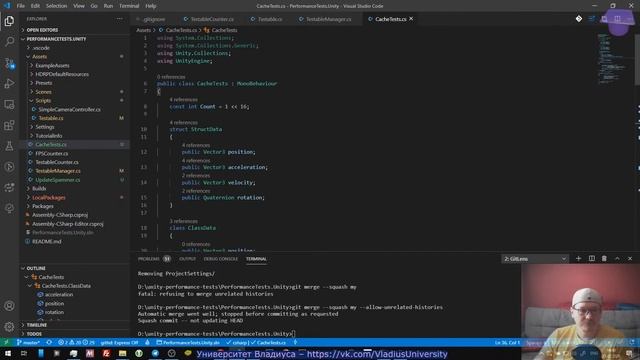
Task: Open the Selection menu
Action: coord(56,6)
